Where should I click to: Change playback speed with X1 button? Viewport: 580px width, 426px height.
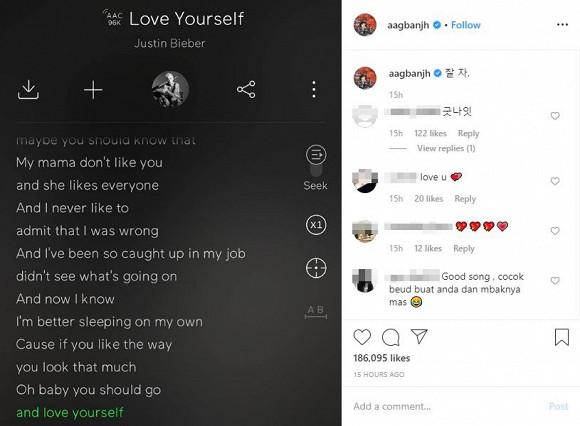(316, 225)
